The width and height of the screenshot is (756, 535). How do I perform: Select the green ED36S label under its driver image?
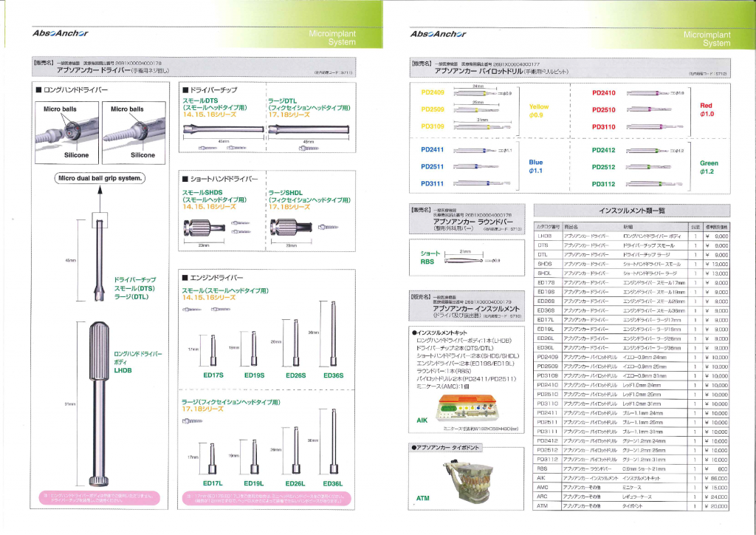coord(333,375)
